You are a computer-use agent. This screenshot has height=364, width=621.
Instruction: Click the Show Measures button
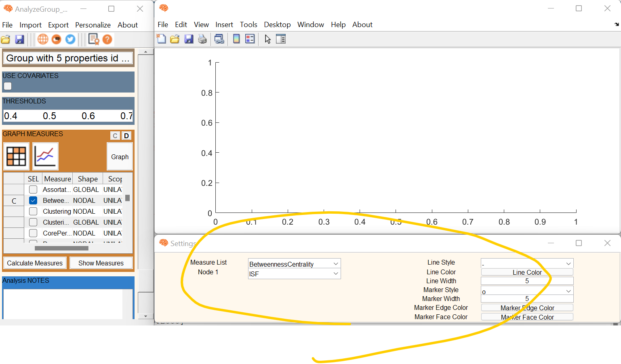click(101, 263)
